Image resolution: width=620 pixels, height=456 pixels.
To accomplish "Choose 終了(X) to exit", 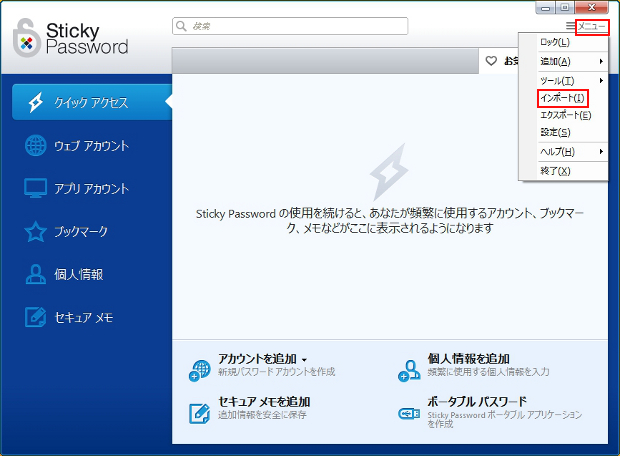I will [556, 171].
